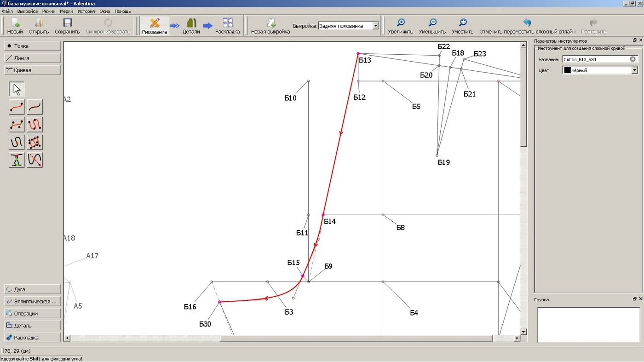Click point Б14 on the curve

pyautogui.click(x=323, y=215)
